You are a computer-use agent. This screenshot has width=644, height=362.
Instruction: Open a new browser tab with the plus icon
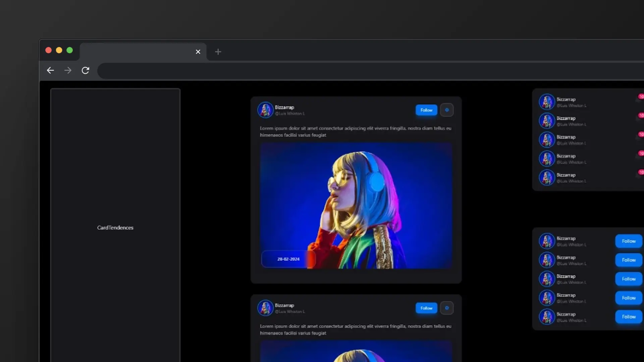(x=218, y=52)
